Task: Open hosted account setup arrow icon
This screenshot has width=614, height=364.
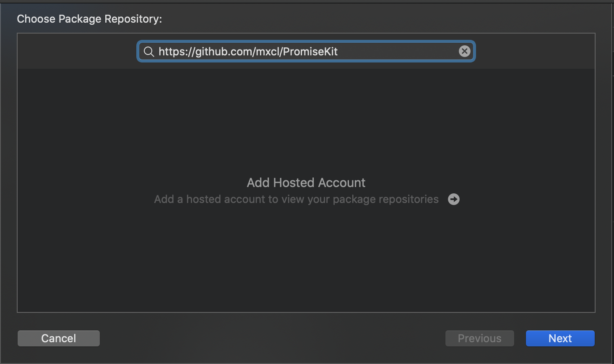Action: coord(453,199)
